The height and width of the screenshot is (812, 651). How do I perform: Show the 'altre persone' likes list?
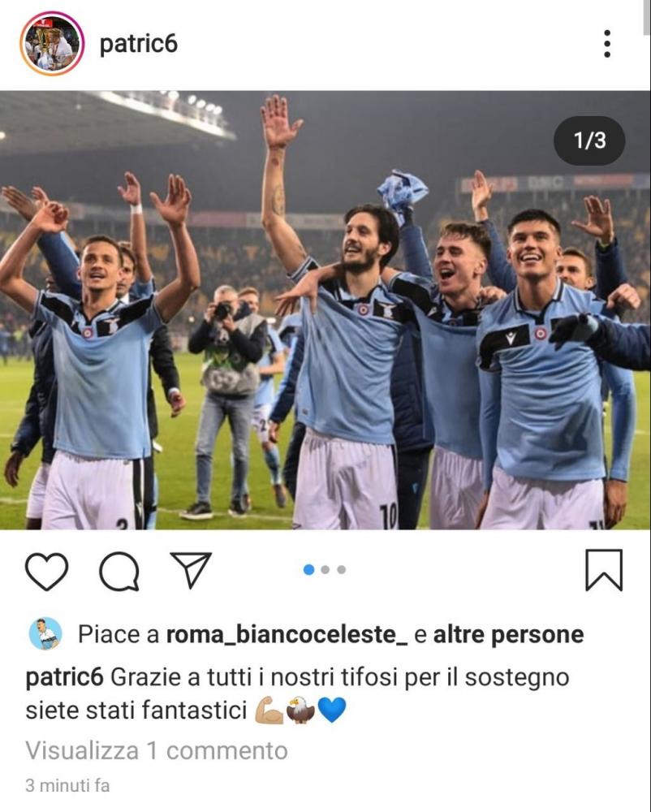pos(509,635)
